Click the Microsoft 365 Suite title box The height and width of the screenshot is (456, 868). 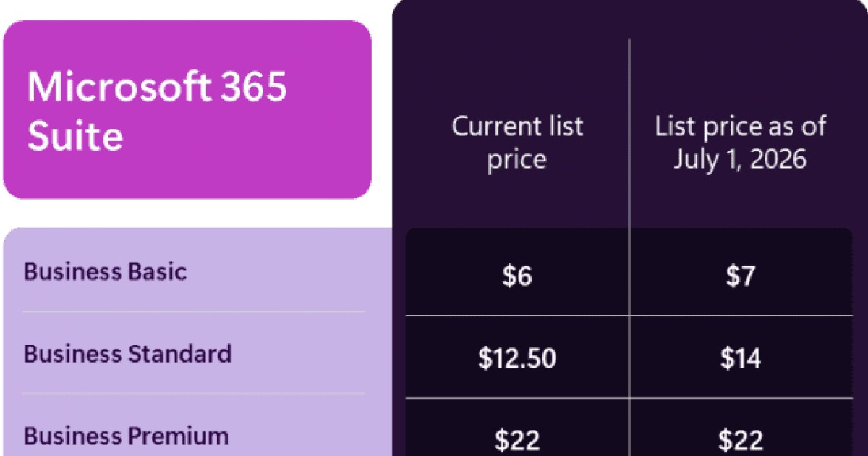[x=187, y=109]
